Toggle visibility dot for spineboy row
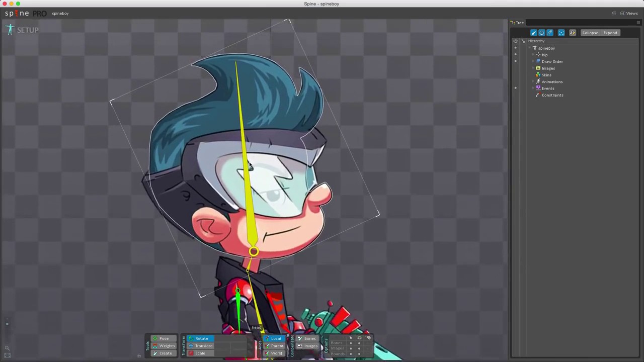The height and width of the screenshot is (362, 644). [515, 48]
